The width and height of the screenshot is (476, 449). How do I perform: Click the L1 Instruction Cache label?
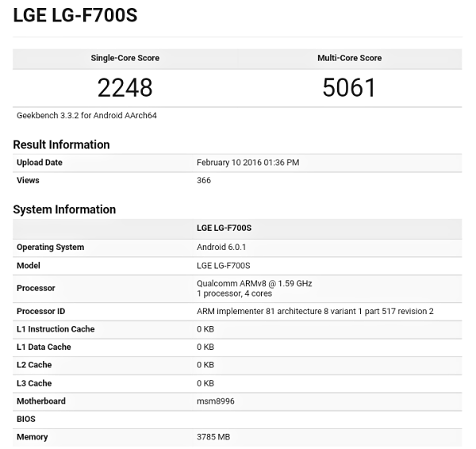pos(56,329)
